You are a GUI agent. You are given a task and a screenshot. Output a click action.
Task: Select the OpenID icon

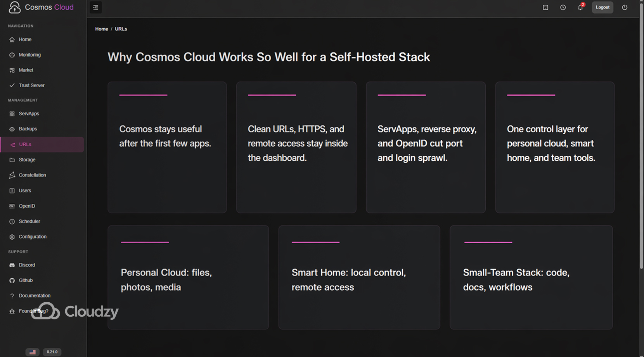coord(12,206)
